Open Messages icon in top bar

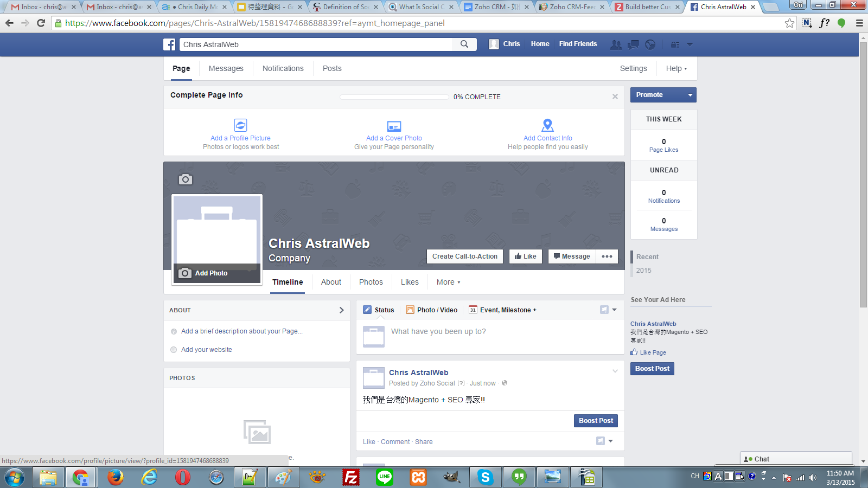coord(633,44)
